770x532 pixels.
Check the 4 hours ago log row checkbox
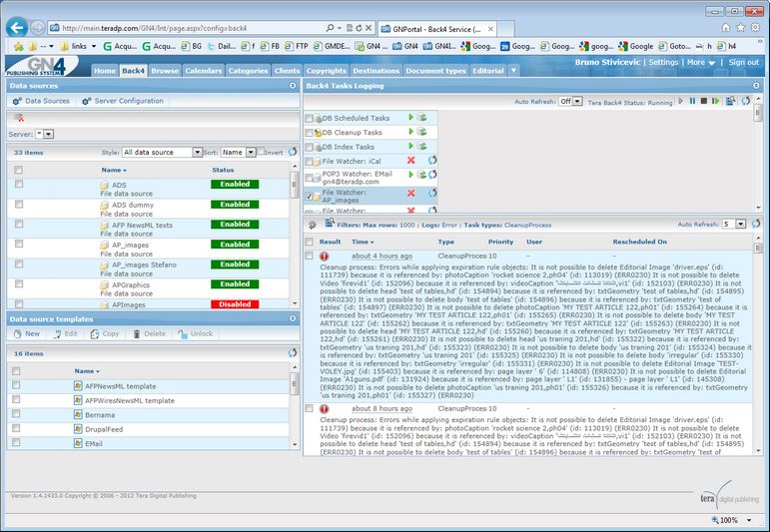[x=309, y=256]
